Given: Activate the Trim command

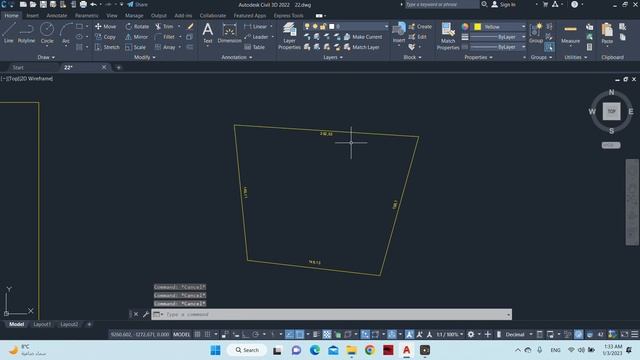Looking at the screenshot, I should click(x=164, y=27).
